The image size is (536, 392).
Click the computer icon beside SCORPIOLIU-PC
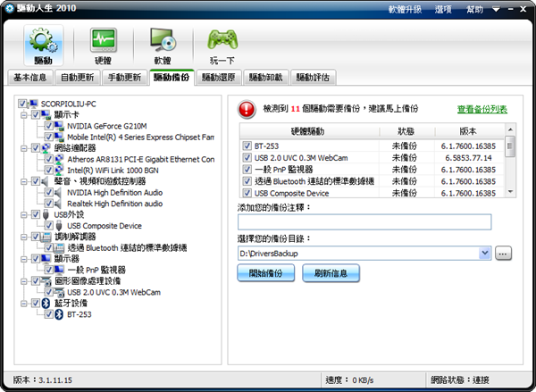[x=34, y=104]
